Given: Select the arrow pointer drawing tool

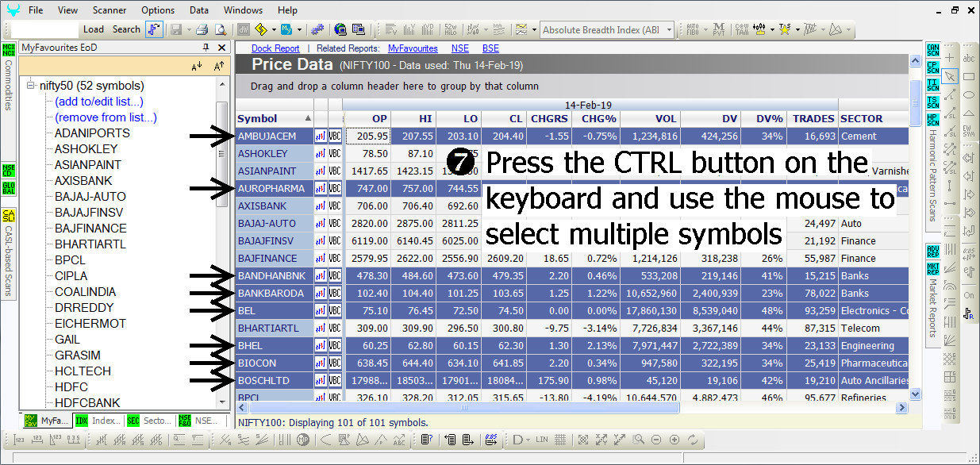Looking at the screenshot, I should pos(950,76).
